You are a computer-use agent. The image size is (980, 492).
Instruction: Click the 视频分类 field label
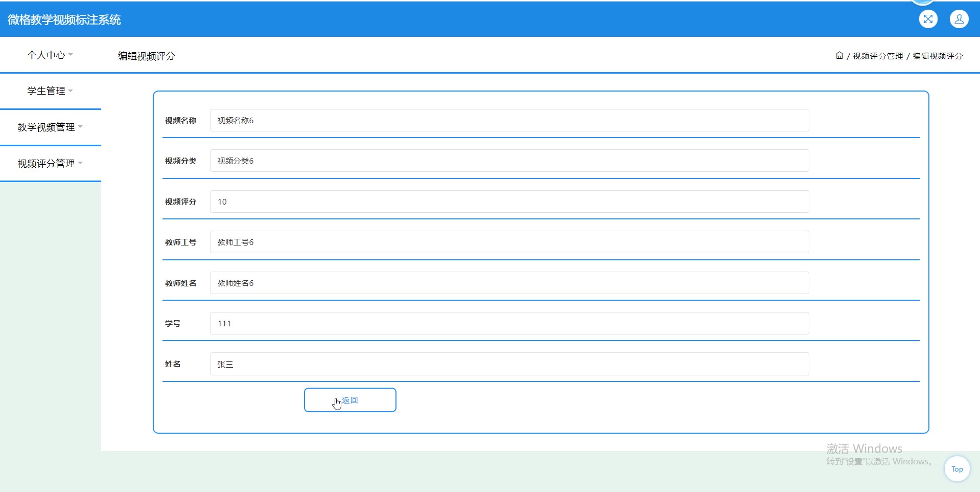tap(180, 161)
